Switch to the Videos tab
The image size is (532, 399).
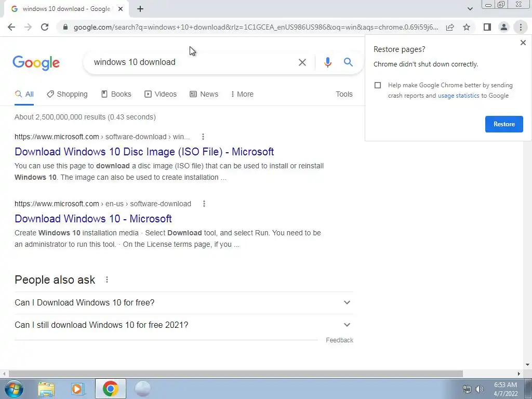[x=161, y=95]
